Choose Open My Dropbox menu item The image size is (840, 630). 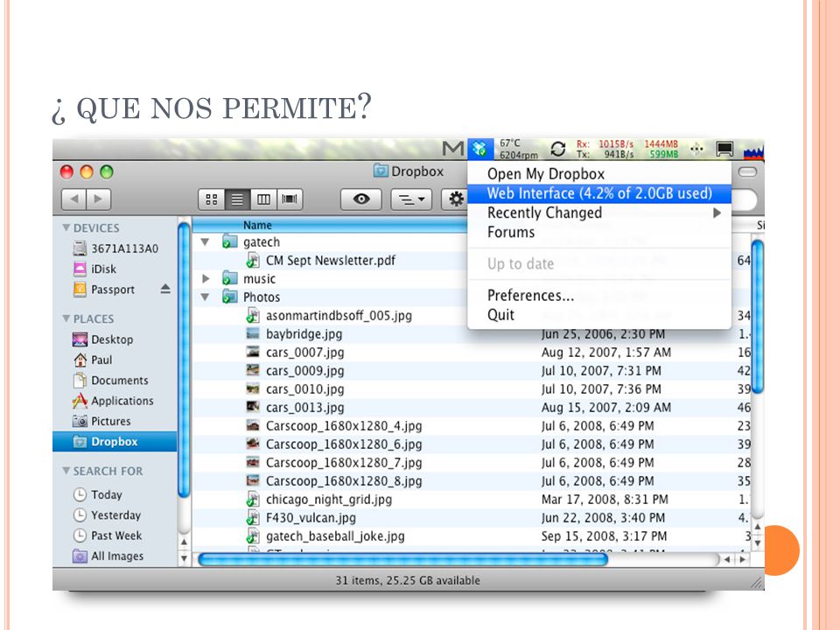(x=599, y=174)
